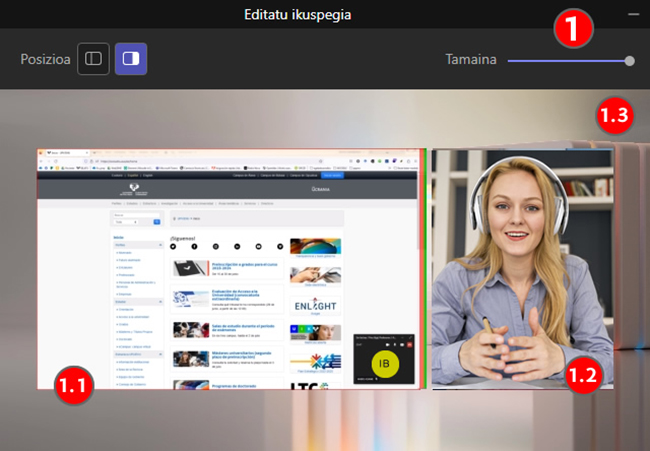This screenshot has height=451, width=650.
Task: Click the green divider beside the presenter video
Action: (x=426, y=268)
